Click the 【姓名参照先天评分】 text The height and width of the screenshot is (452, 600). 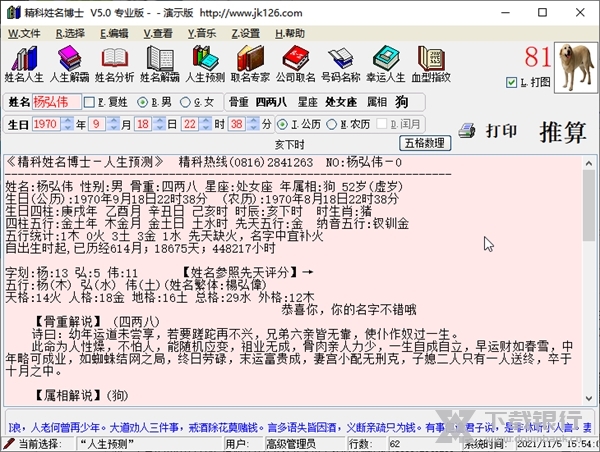coord(240,273)
